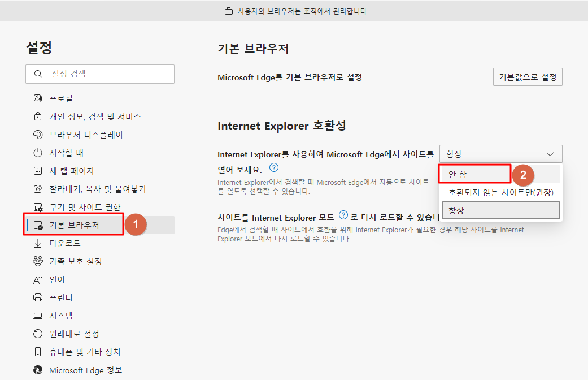Click the cookie permissions icon for 쿠키 및 사이트 권한
Viewport: 588px width, 380px height.
pyautogui.click(x=38, y=207)
